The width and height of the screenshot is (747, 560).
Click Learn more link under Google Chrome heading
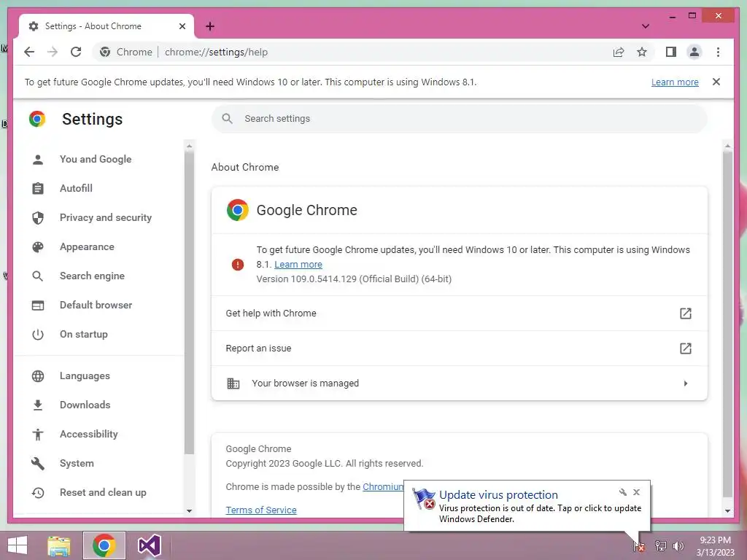(x=298, y=264)
